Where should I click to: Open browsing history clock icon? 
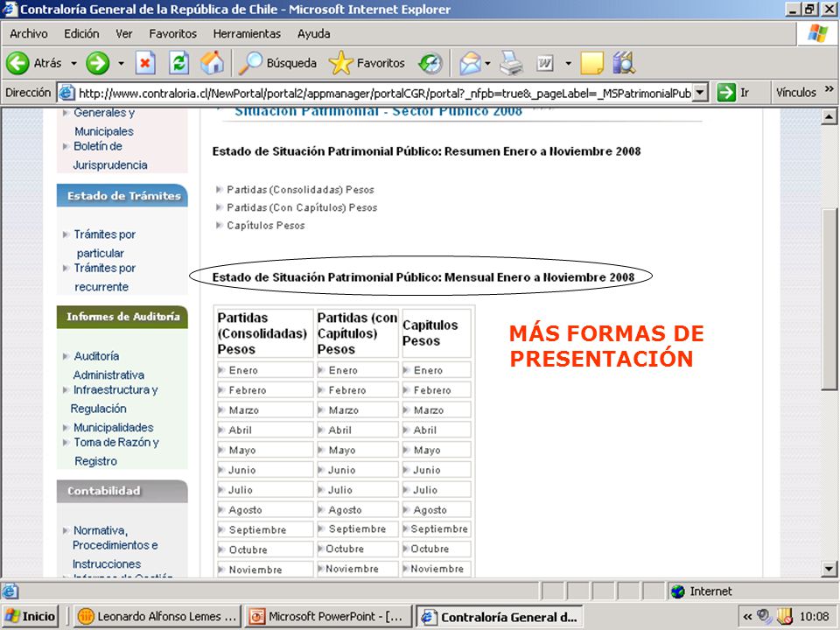[x=430, y=63]
